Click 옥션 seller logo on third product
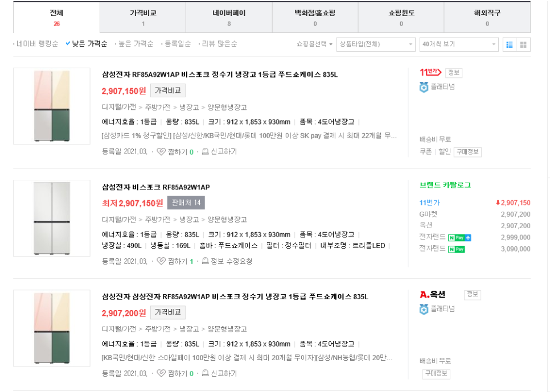 point(433,295)
